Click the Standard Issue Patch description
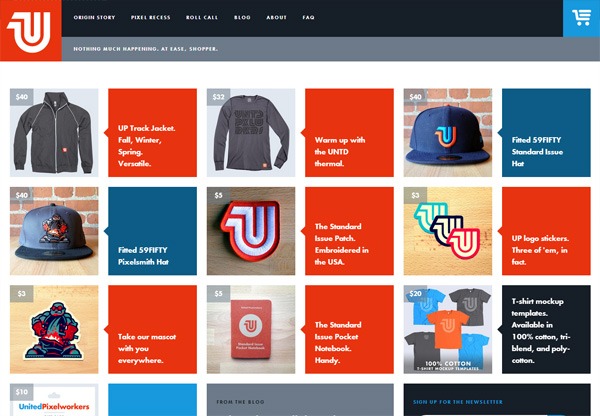Viewport: 600px width, 416px height. [349, 231]
